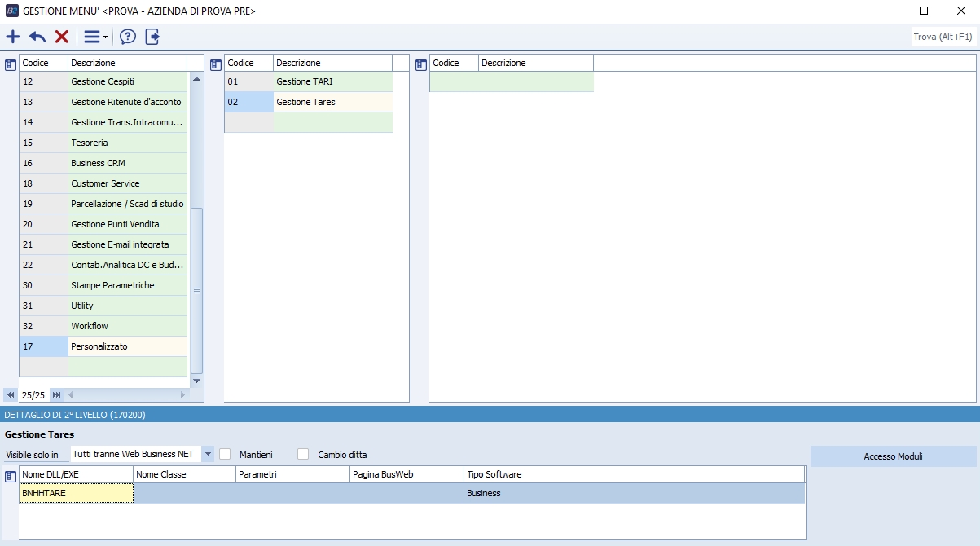The width and height of the screenshot is (980, 546).
Task: Click the GESTIONE MENU' application icon in title bar
Action: coord(11,11)
